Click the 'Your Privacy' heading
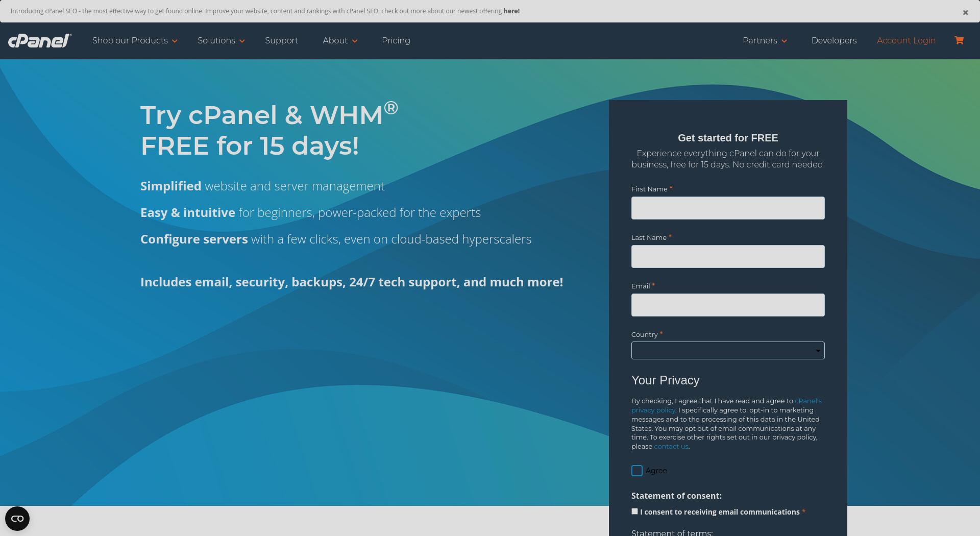The height and width of the screenshot is (536, 980). [x=665, y=380]
